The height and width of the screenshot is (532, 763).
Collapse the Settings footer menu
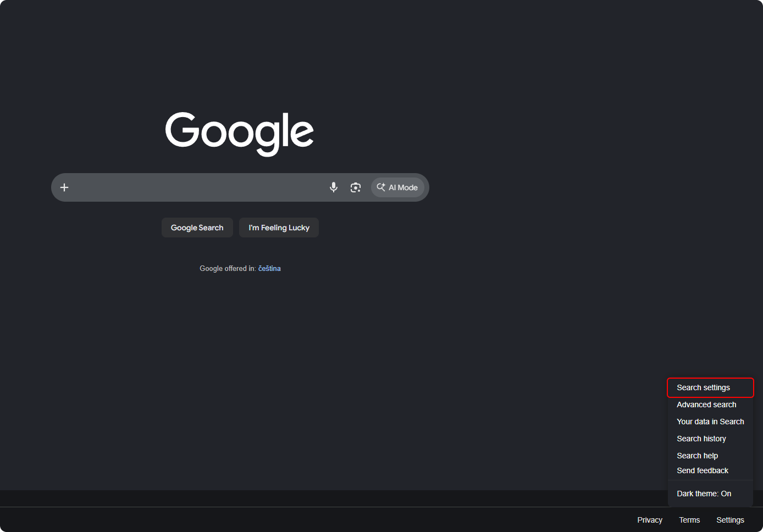pyautogui.click(x=730, y=520)
